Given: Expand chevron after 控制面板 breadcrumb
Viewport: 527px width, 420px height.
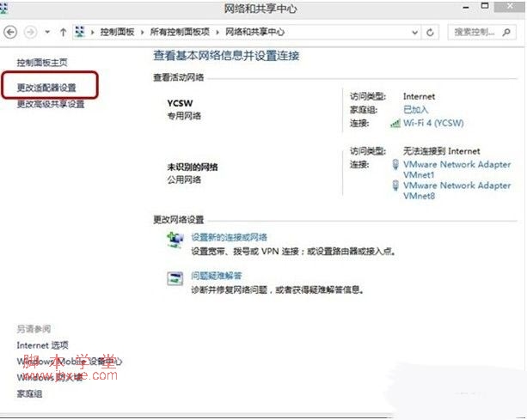Looking at the screenshot, I should pos(142,33).
